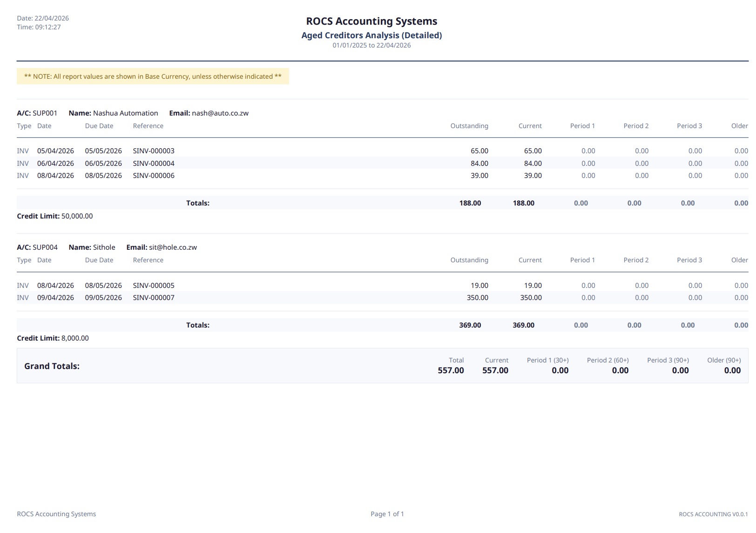Viewport: 756px width, 533px height.
Task: Click the Period 2 column header
Action: click(x=636, y=126)
